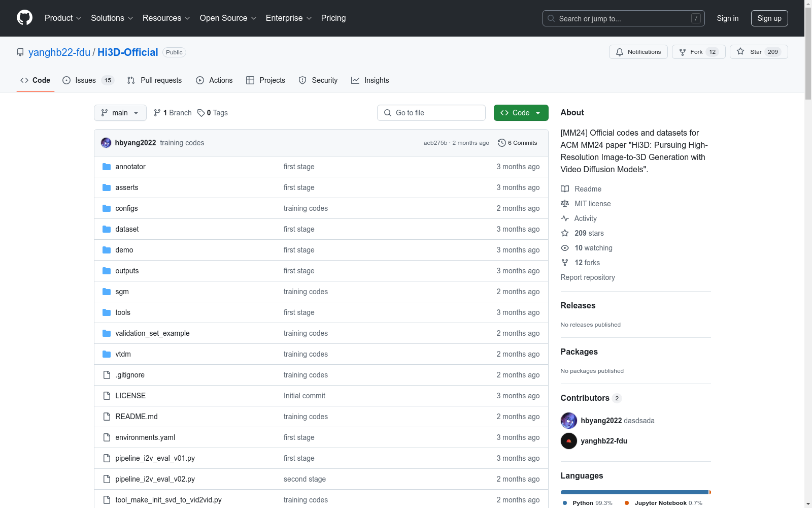Go to the Pricing page
Viewport: 812px width, 508px height.
(x=333, y=18)
